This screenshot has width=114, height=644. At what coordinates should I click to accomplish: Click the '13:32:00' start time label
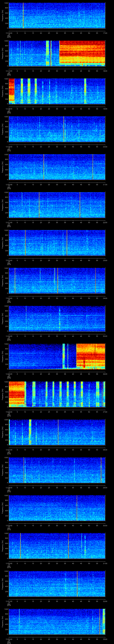(x=9, y=639)
